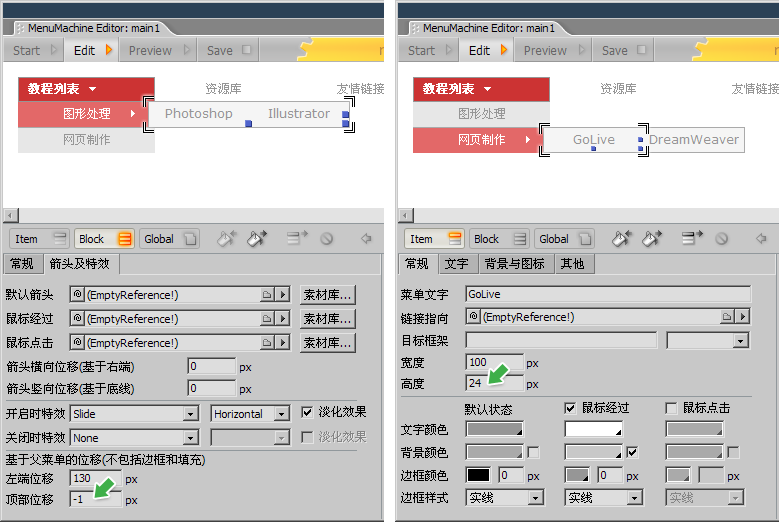Screen dimensions: 779x522
Task: Open the Save tab in Item-mode editor
Action: point(623,50)
